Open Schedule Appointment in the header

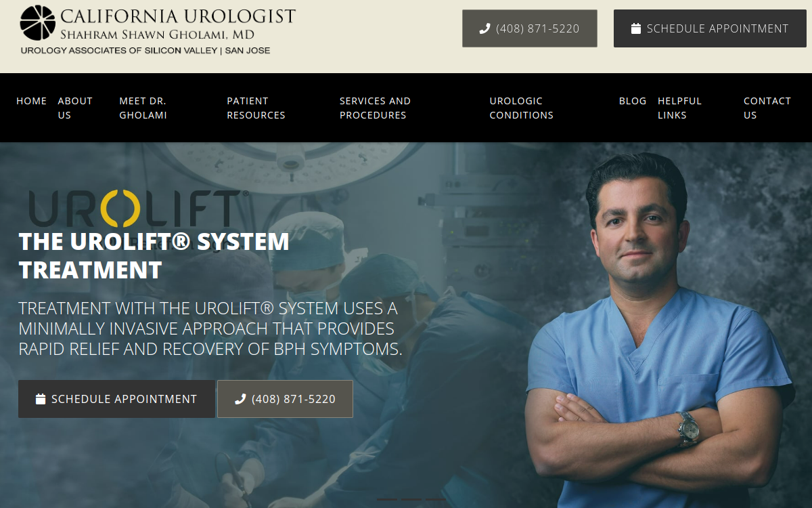click(710, 28)
